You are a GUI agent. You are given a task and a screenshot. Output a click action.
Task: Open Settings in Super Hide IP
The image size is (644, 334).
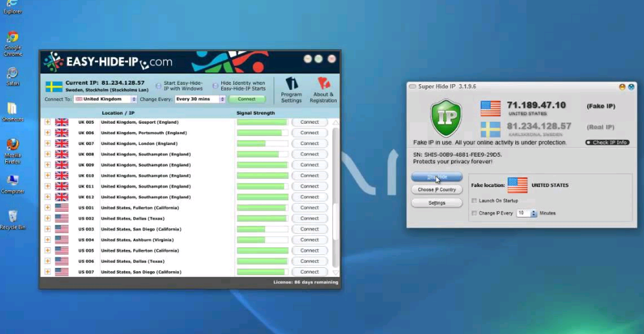(436, 203)
